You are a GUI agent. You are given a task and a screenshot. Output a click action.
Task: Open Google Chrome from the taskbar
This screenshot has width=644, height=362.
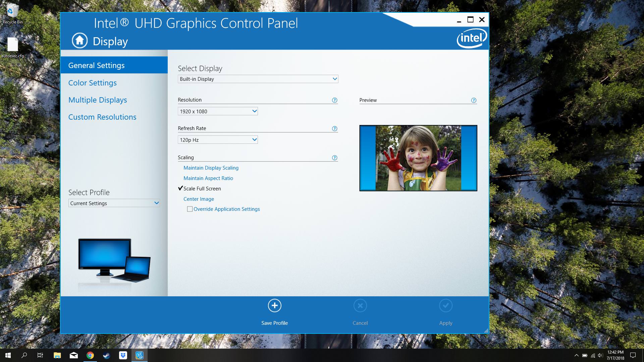90,355
